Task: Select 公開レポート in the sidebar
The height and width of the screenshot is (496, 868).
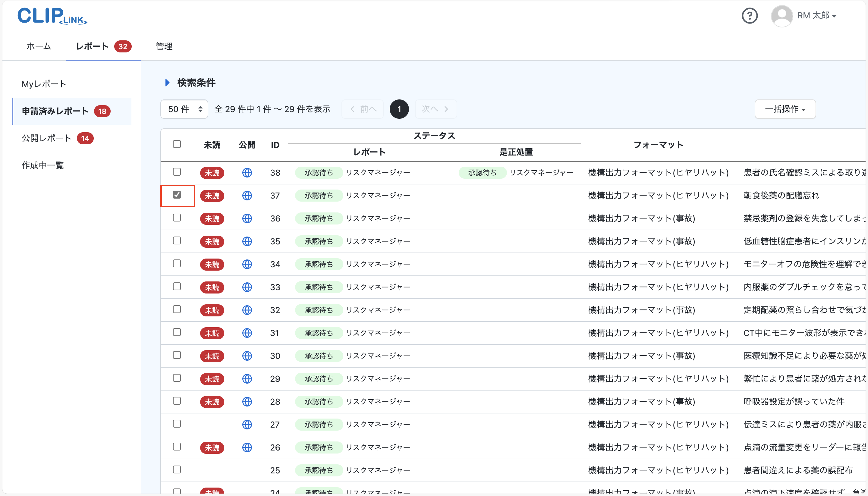Action: 46,138
